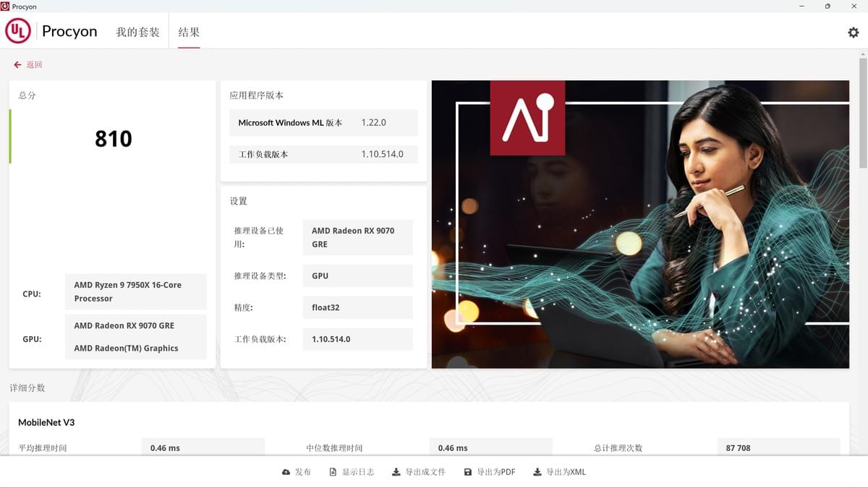Select the 1.10.514.0 value under 设置
Image resolution: width=868 pixels, height=488 pixels.
(x=331, y=339)
